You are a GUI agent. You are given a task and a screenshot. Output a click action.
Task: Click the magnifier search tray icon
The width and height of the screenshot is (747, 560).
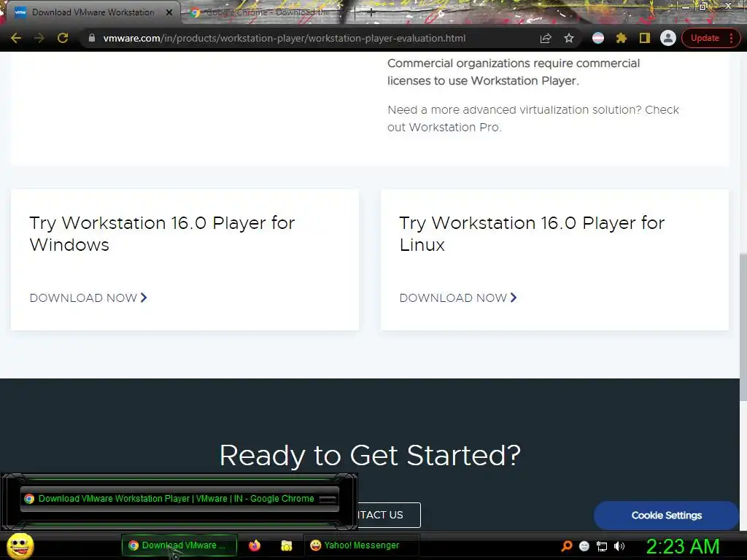566,545
